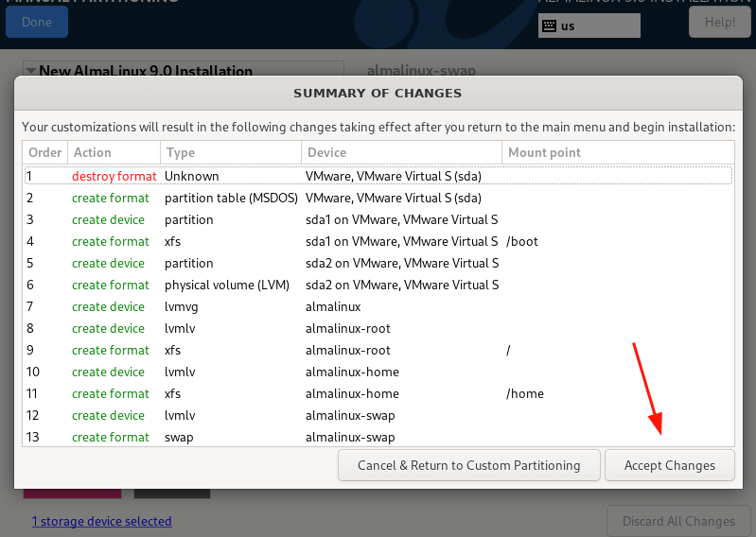Screen dimensions: 756x537
Task: Click Cancel & Return to Custom Partitioning
Action: [469, 465]
